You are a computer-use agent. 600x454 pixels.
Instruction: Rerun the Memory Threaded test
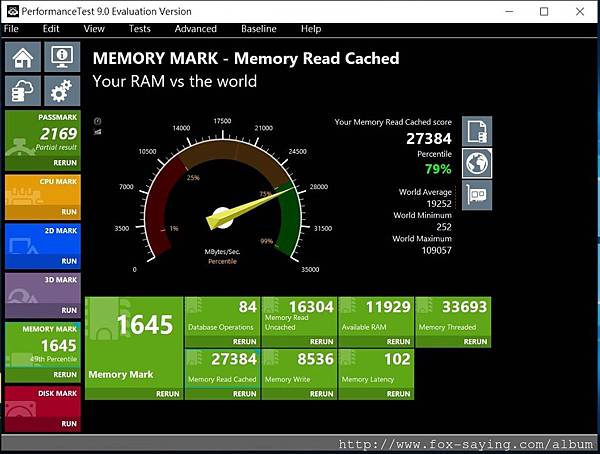pos(476,341)
